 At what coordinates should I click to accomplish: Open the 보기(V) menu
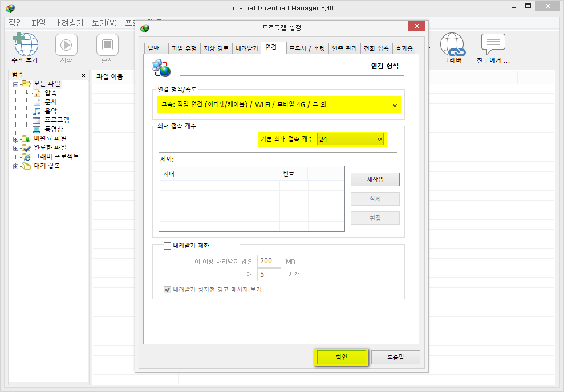(104, 23)
